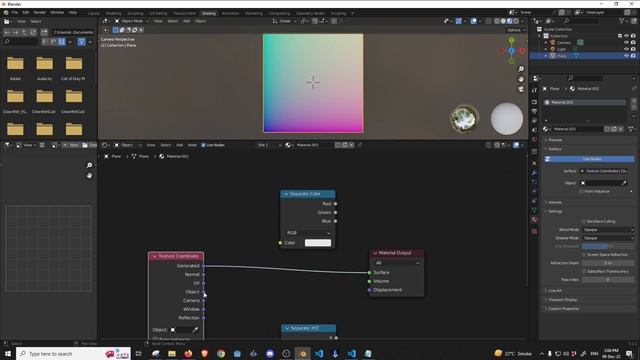The width and height of the screenshot is (640, 360).
Task: Select Material.001 slot in material list
Action: 585,102
